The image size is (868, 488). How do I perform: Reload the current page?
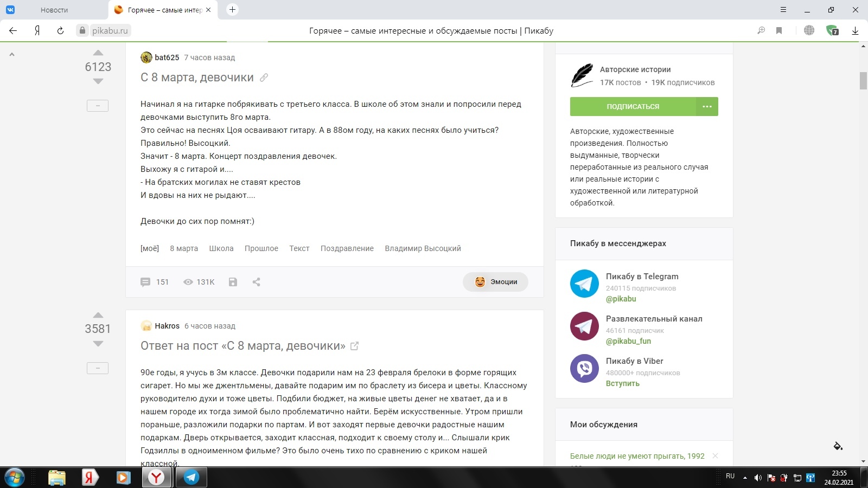pos(60,31)
